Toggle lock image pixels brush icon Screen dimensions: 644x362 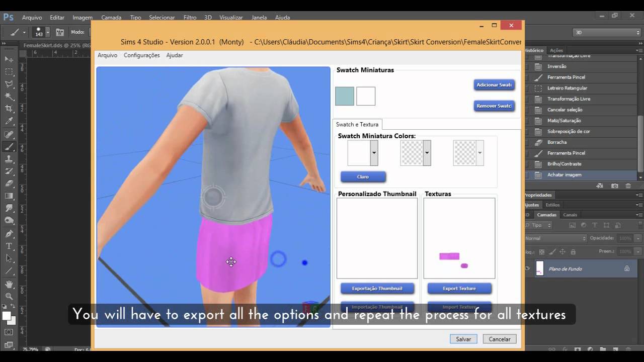pos(552,251)
